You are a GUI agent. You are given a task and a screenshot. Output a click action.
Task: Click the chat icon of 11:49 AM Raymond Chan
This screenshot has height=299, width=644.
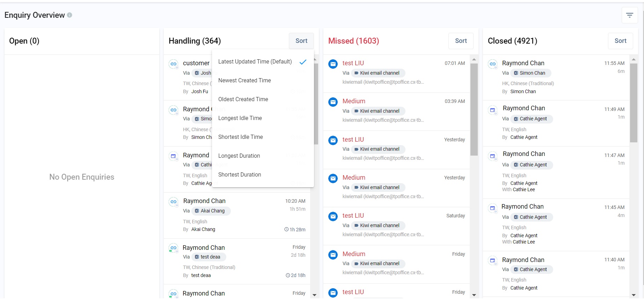[492, 110]
